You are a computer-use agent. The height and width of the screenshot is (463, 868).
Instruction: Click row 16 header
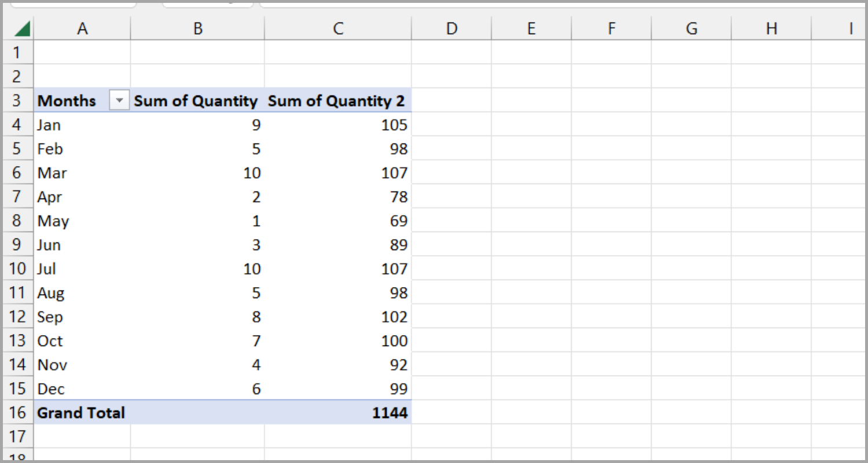click(x=17, y=413)
